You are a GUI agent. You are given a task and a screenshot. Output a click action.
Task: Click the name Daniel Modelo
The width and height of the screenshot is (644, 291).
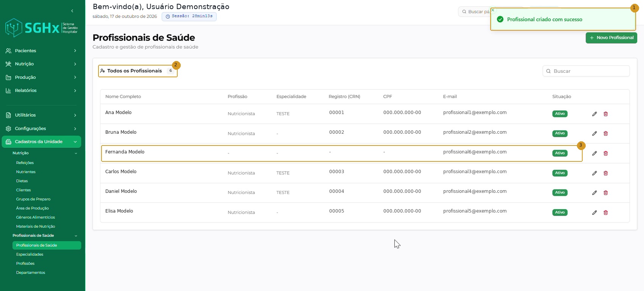121,191
